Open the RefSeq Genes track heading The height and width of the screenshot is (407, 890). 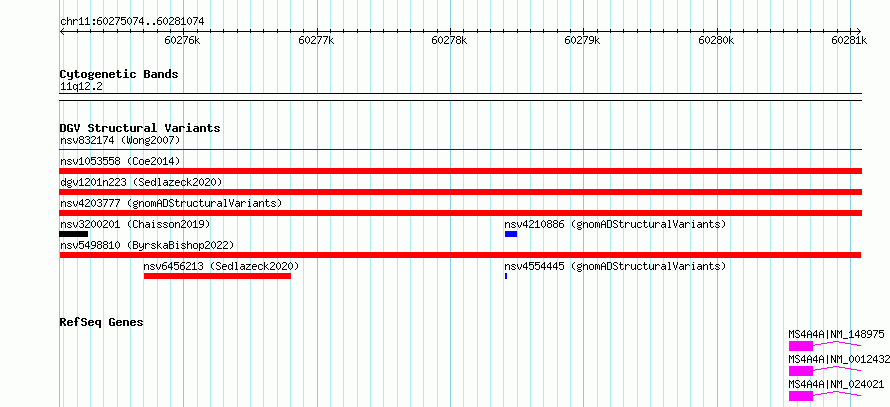click(x=102, y=322)
